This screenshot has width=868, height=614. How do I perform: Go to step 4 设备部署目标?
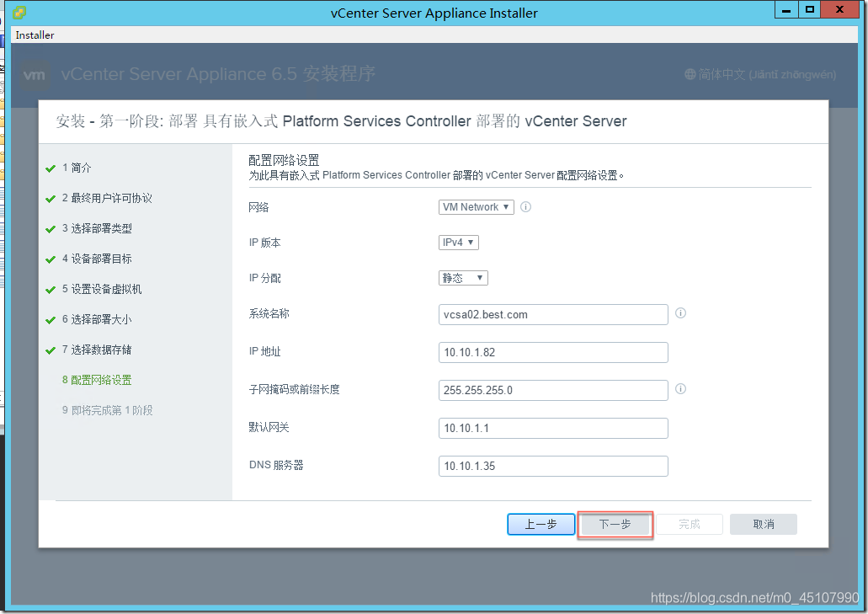click(97, 259)
